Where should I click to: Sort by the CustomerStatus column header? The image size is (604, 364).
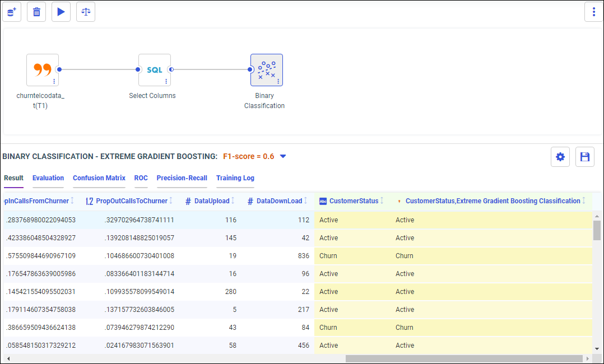tap(383, 201)
